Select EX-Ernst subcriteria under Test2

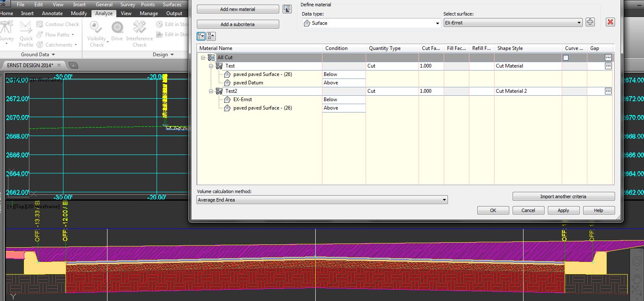(x=243, y=99)
